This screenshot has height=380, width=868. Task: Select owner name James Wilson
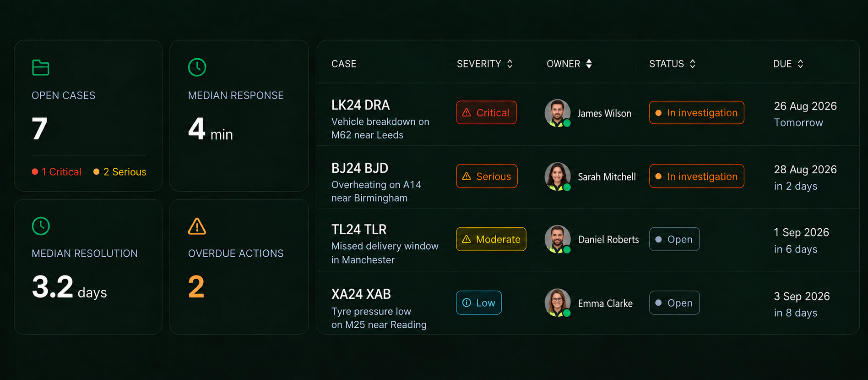[604, 113]
